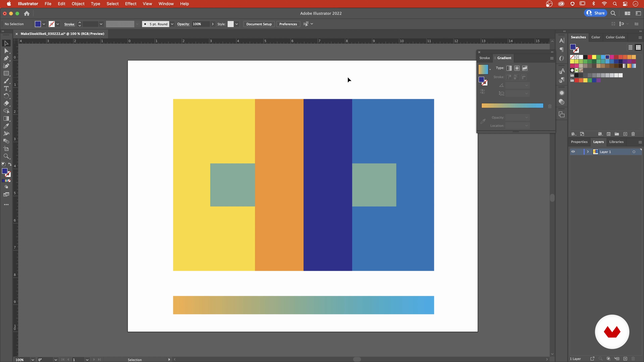
Task: Open the brush definition dropdown
Action: (x=172, y=24)
